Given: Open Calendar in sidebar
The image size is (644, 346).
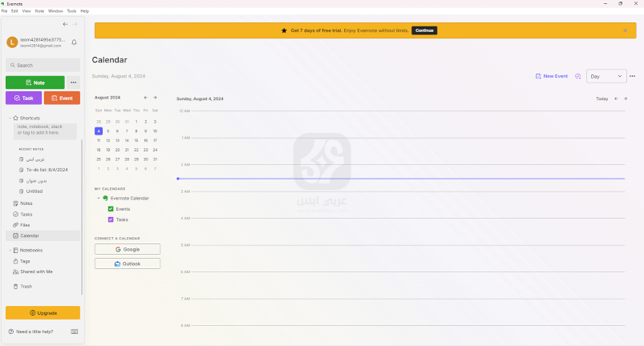Looking at the screenshot, I should tap(43, 235).
